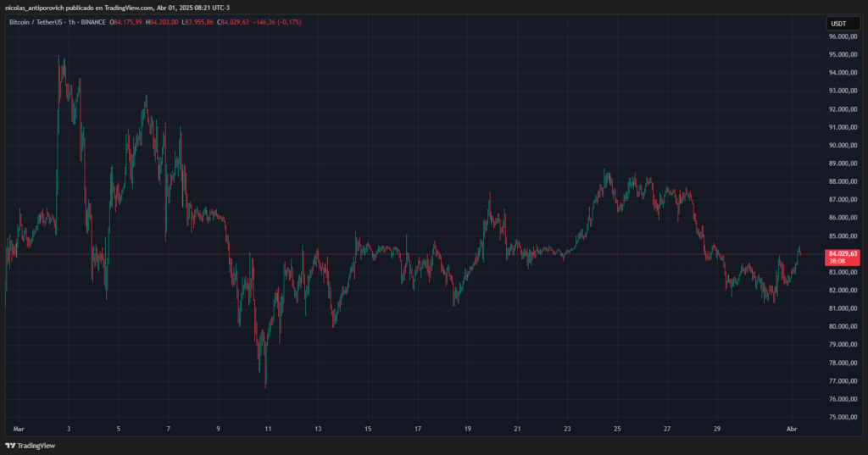This screenshot has height=455, width=868.
Task: Click the 93.000,00 price axis label
Action: (843, 91)
